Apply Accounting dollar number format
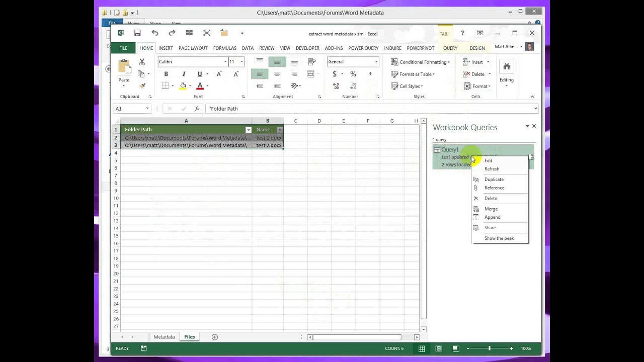Image resolution: width=644 pixels, height=362 pixels. point(335,74)
